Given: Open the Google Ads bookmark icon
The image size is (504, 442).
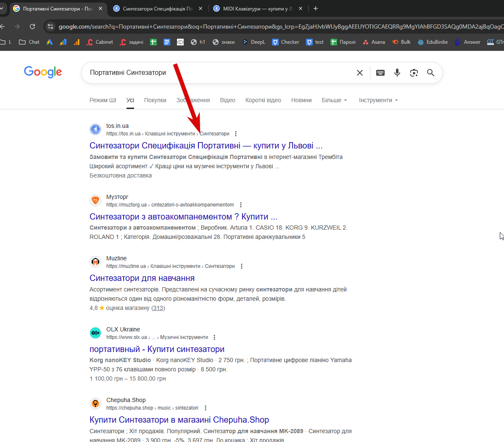Looking at the screenshot, I should point(50,42).
